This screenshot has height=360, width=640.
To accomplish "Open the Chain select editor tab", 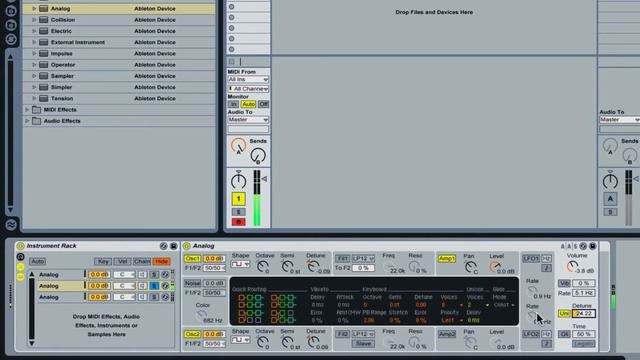I will click(x=142, y=261).
